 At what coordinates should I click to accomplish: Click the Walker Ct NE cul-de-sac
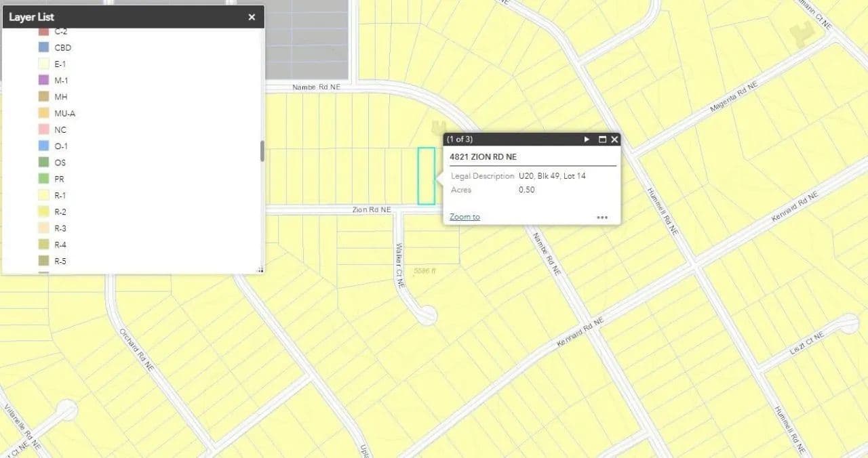coord(427,314)
